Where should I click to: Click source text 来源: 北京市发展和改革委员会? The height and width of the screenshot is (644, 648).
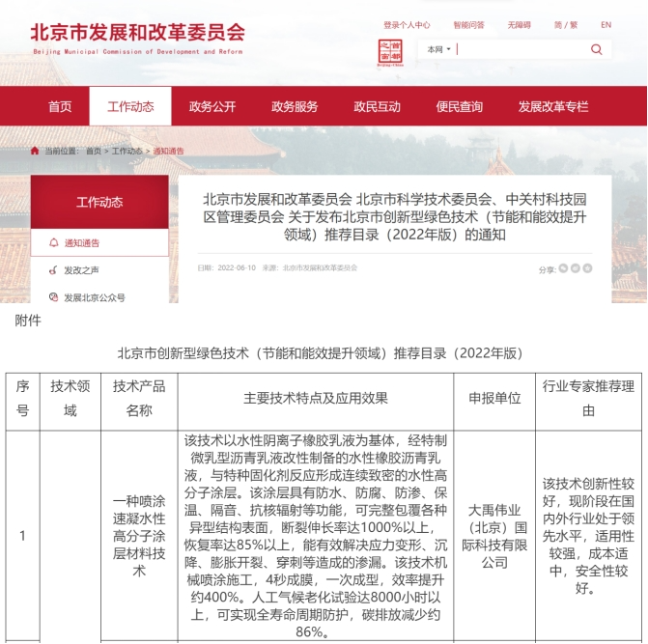tap(310, 268)
